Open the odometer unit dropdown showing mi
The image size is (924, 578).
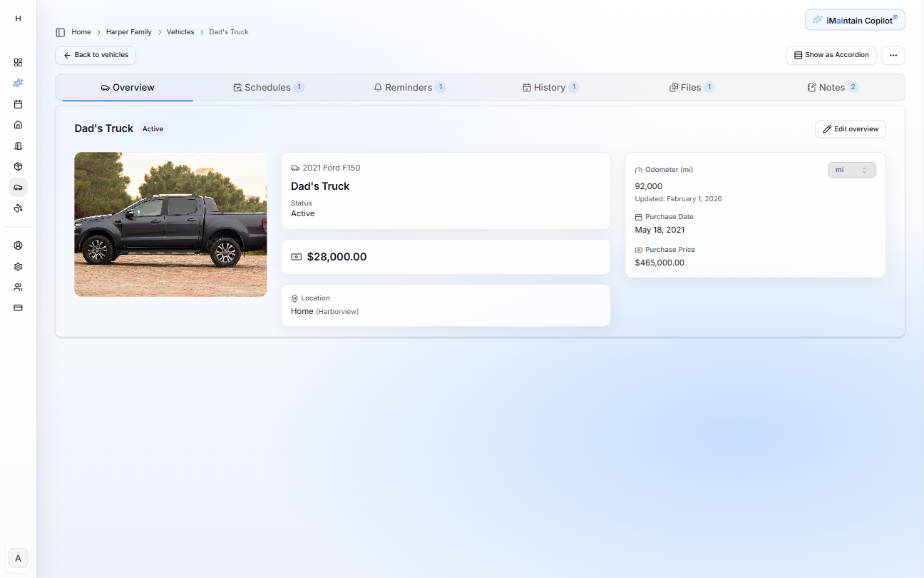coord(851,170)
